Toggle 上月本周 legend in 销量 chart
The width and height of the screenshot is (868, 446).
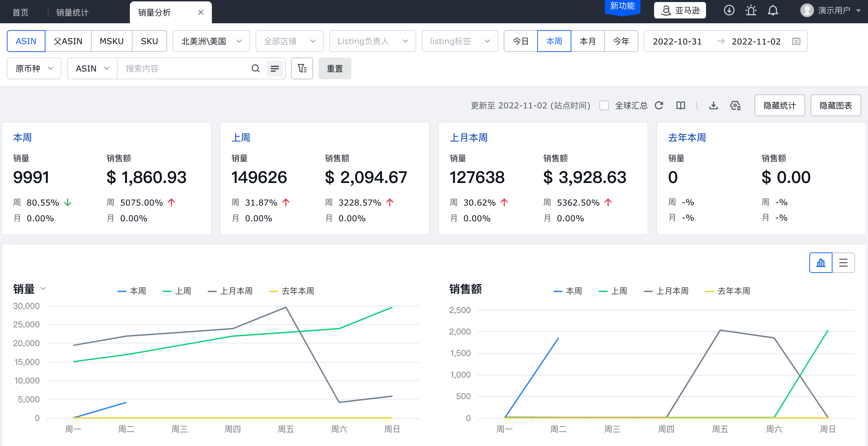click(x=230, y=291)
